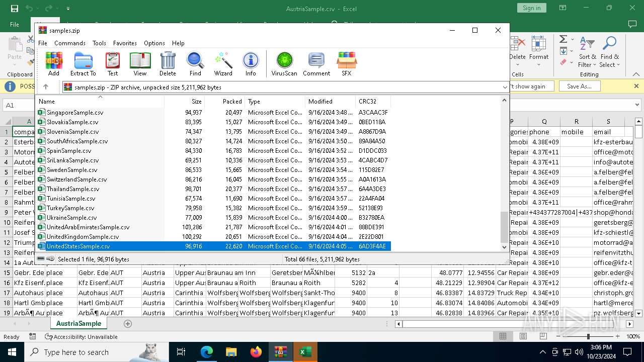
Task: Open the Windows Start menu
Action: click(12, 352)
